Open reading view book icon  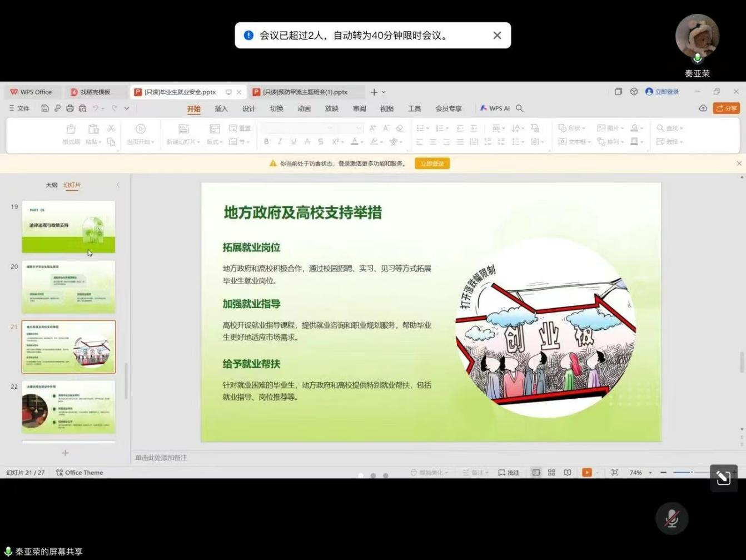tap(568, 472)
